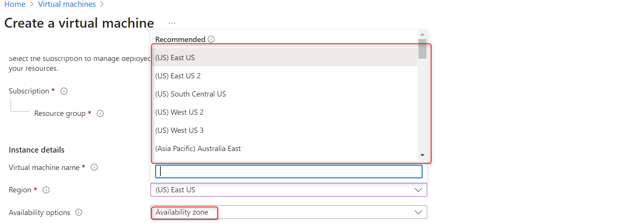Focus the region search text field

[x=288, y=172]
